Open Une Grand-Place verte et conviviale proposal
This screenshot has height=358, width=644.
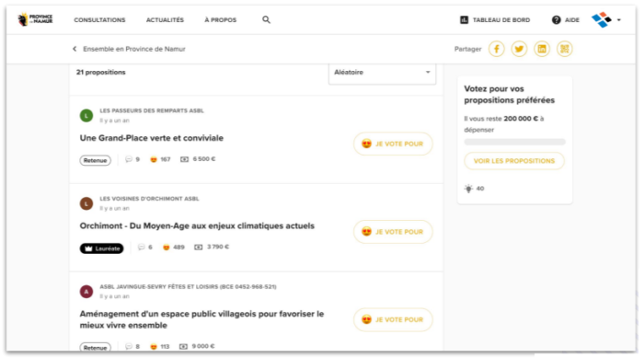(152, 138)
